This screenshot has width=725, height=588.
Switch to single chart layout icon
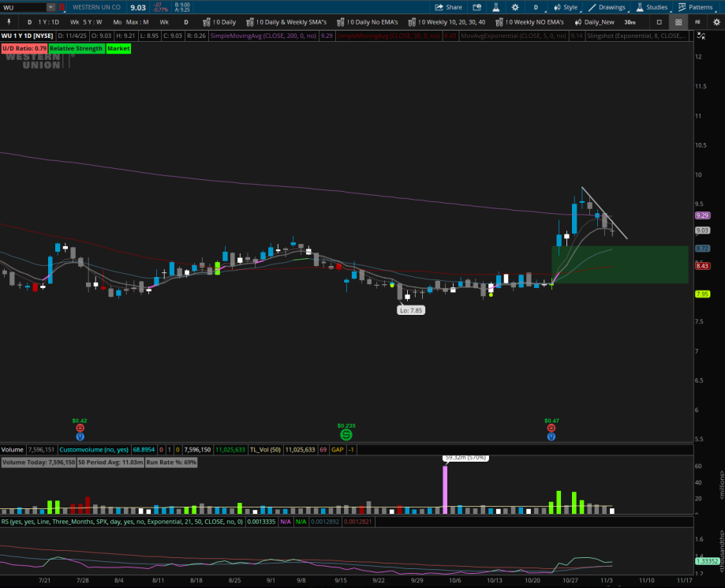coord(660,22)
